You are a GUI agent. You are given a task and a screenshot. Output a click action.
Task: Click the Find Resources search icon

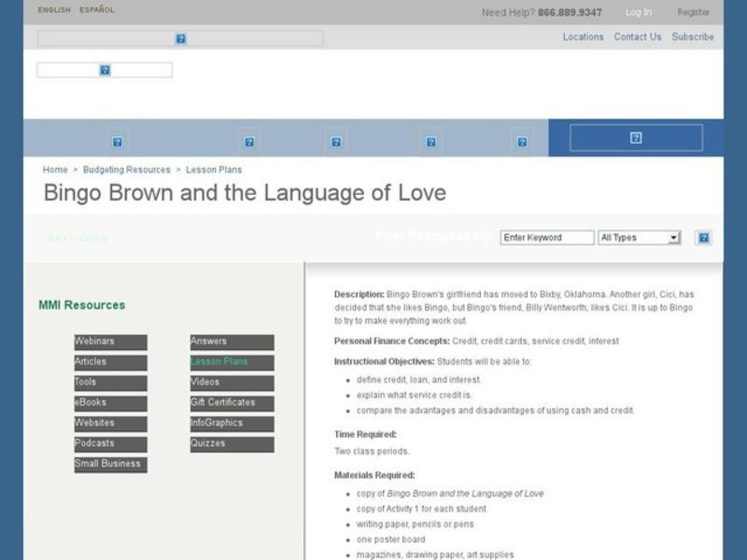pyautogui.click(x=702, y=237)
